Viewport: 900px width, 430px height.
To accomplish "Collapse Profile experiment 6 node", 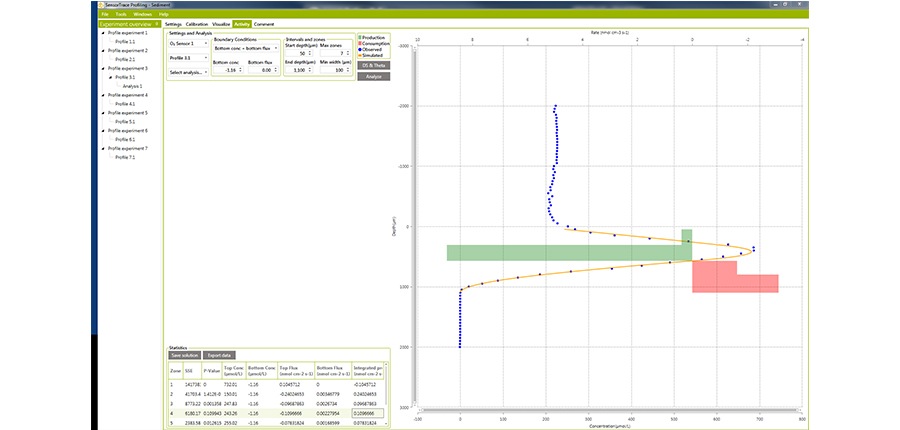I will click(x=103, y=131).
